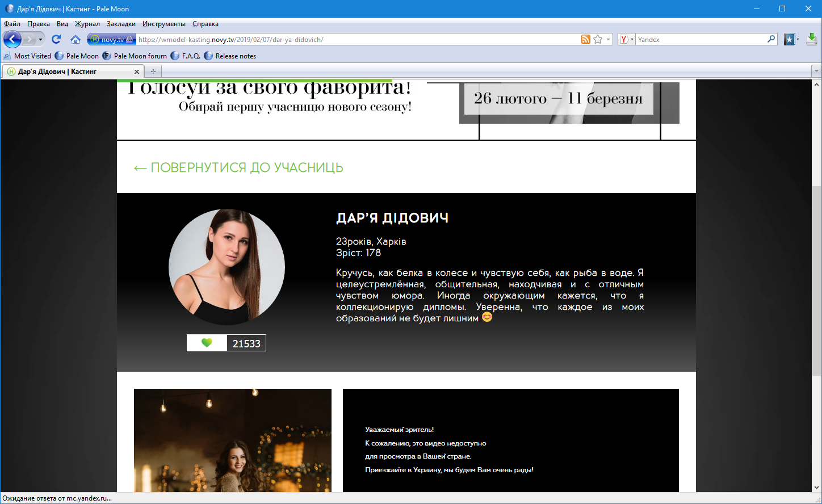822x504 pixels.
Task: Open the Вид menu
Action: [62, 24]
